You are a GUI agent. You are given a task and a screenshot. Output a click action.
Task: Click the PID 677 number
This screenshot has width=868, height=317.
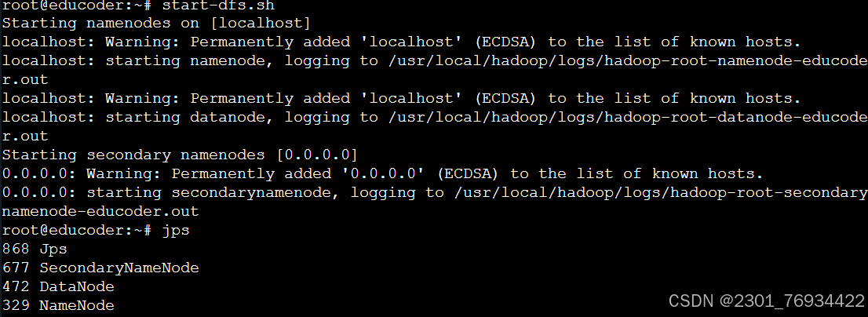tap(16, 268)
